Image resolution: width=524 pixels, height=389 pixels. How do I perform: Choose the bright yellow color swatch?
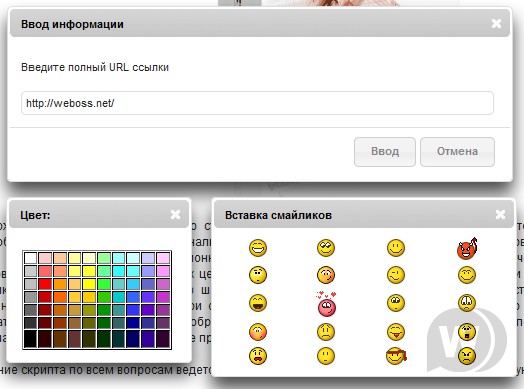(x=89, y=284)
